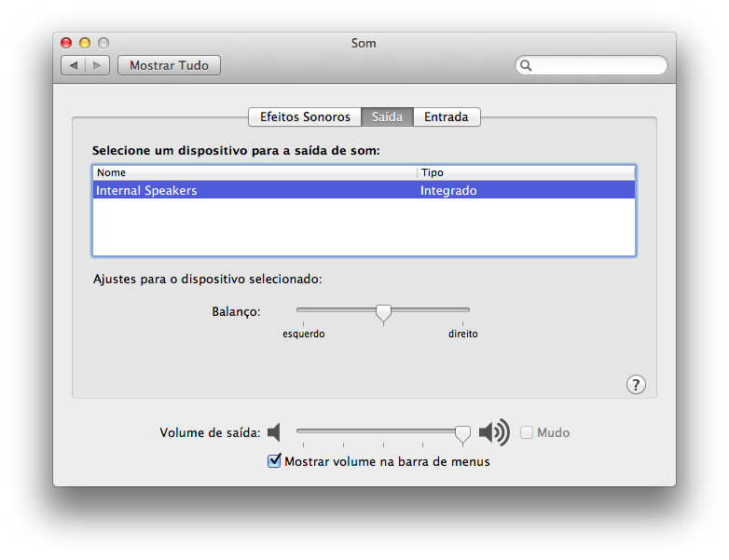Switch to the Entrada tab
The height and width of the screenshot is (560, 729).
pyautogui.click(x=447, y=116)
